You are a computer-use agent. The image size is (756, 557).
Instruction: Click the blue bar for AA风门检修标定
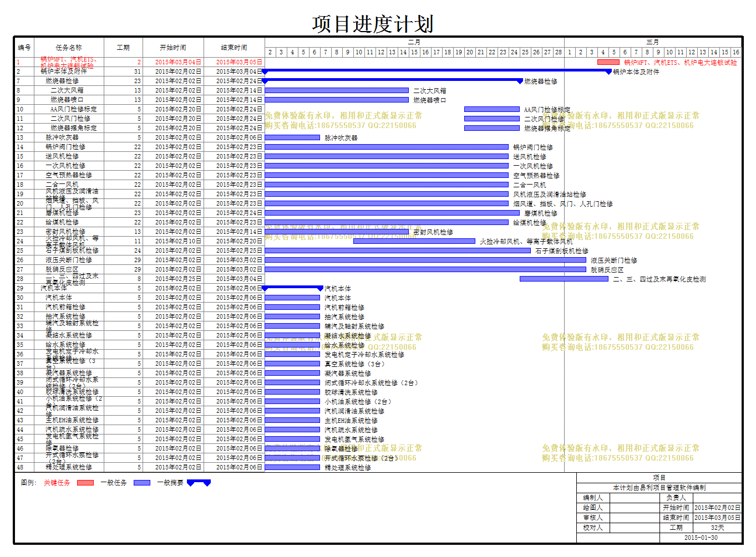[492, 109]
